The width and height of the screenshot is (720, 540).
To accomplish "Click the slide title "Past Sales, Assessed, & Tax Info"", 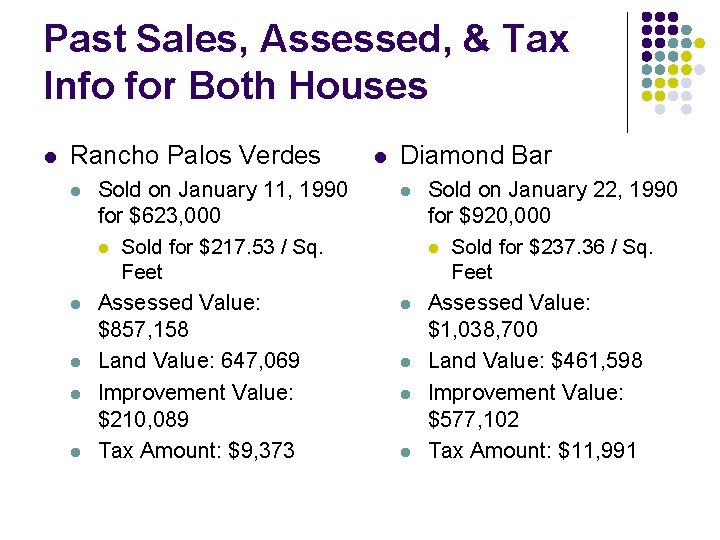I will (305, 62).
